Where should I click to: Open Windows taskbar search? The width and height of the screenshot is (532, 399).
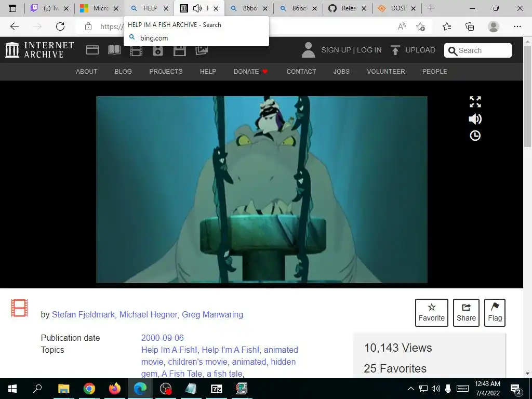(x=37, y=389)
